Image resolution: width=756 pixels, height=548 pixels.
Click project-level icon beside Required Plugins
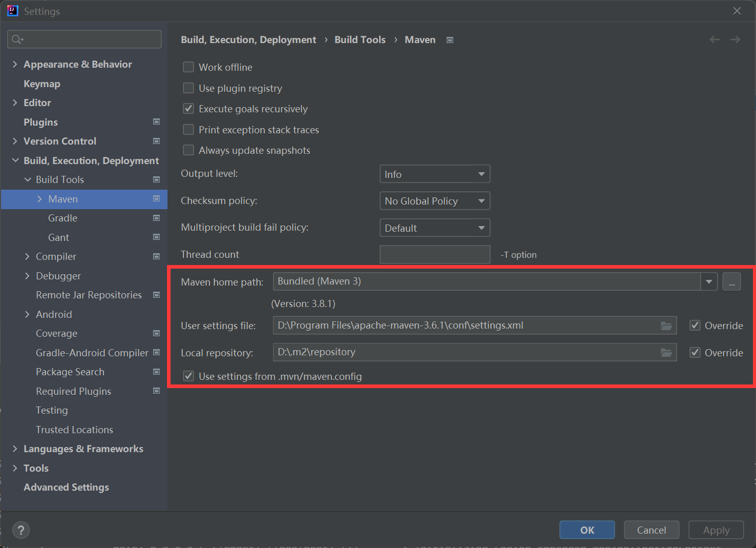(157, 391)
